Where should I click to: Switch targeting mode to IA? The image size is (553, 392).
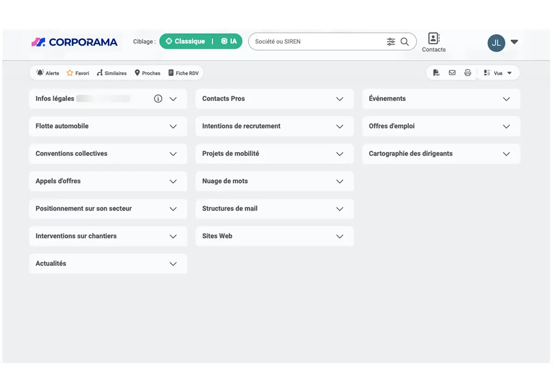point(229,41)
